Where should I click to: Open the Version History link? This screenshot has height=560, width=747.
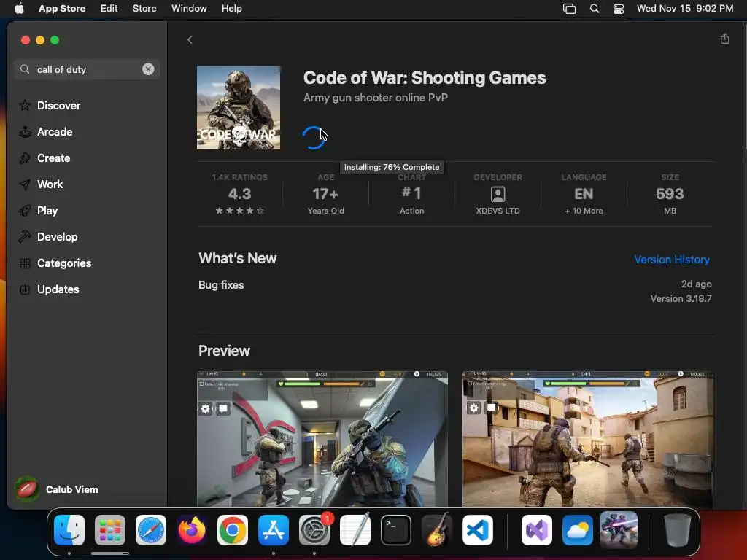tap(672, 260)
